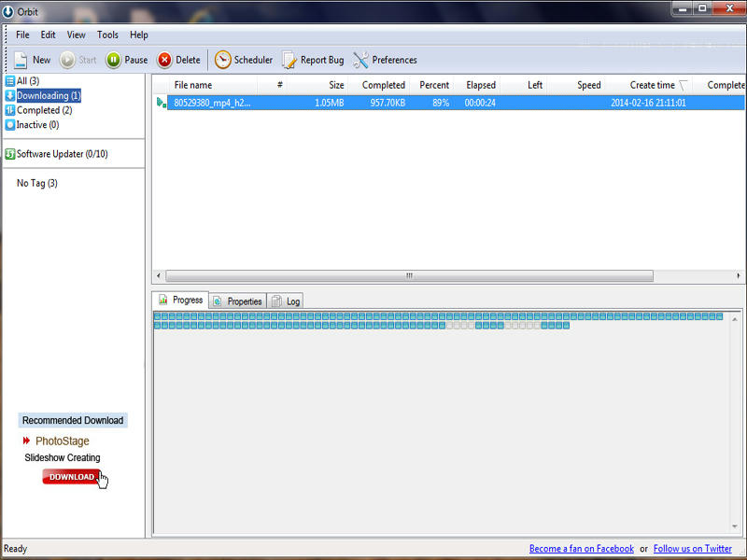Image resolution: width=747 pixels, height=560 pixels.
Task: Open the Scheduler clock icon
Action: click(222, 60)
